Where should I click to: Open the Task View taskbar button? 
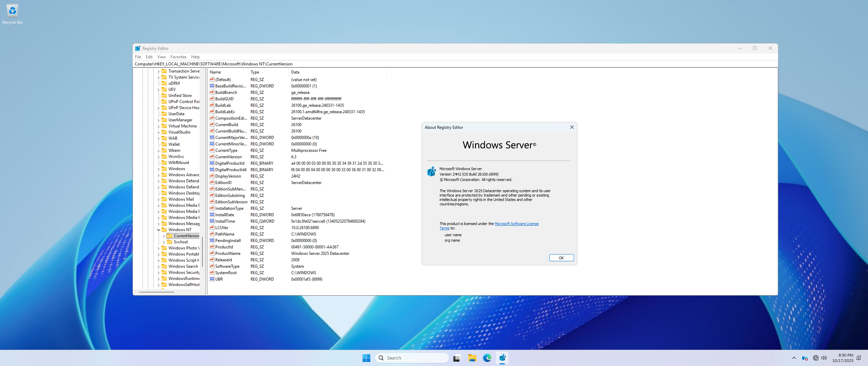point(457,358)
